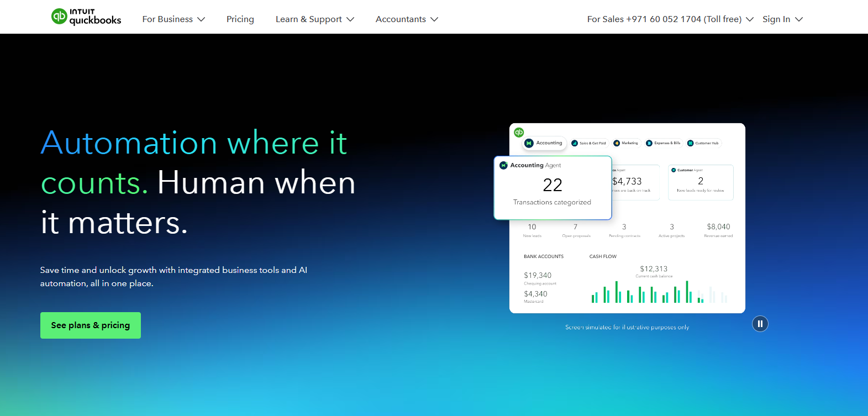Click the 22 Transactions categorized card
868x416 pixels.
coord(553,188)
